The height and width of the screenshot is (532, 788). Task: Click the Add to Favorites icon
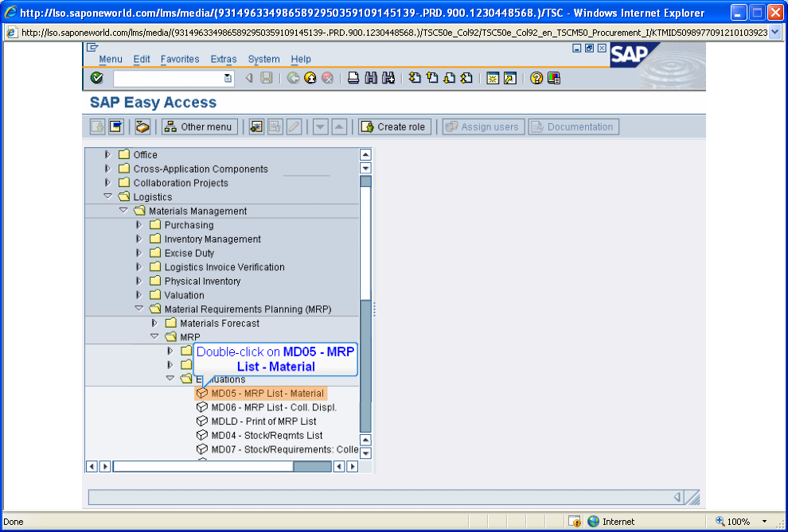pos(256,126)
